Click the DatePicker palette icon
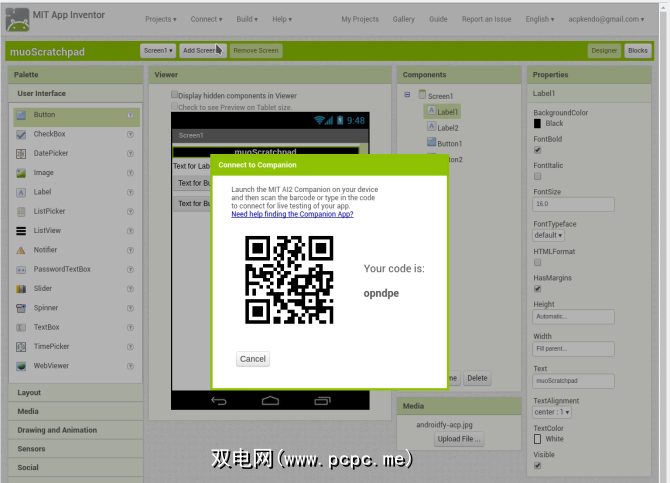The width and height of the screenshot is (670, 483). [x=21, y=154]
